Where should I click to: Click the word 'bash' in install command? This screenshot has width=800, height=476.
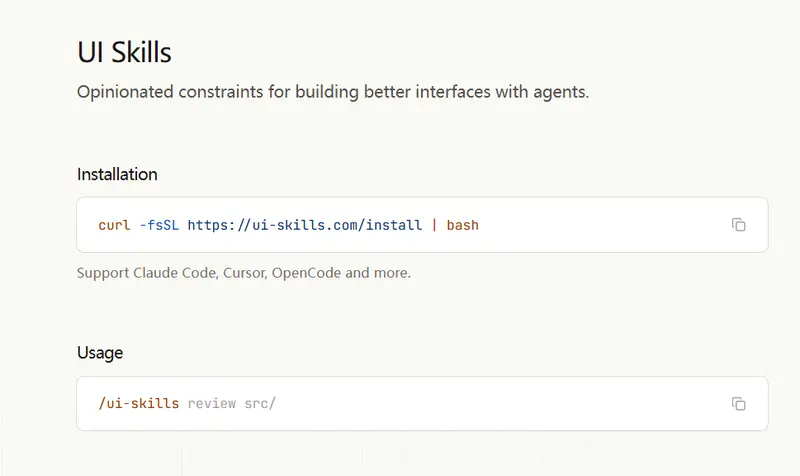462,225
